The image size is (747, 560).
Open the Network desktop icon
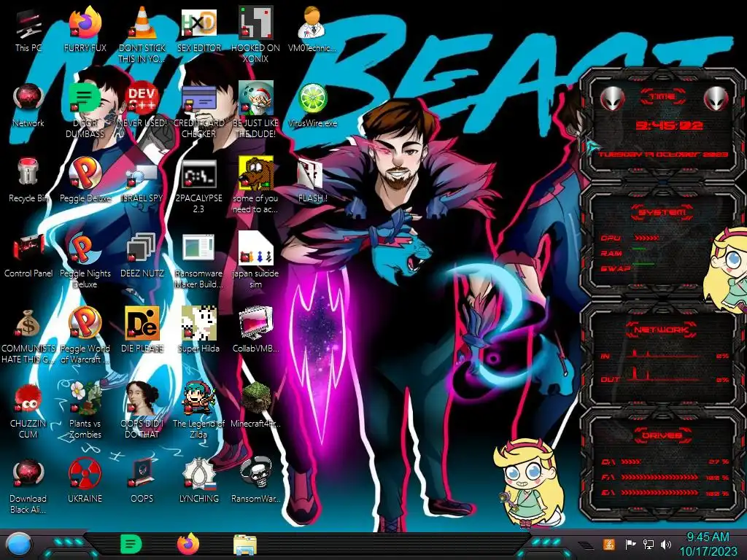[28, 98]
